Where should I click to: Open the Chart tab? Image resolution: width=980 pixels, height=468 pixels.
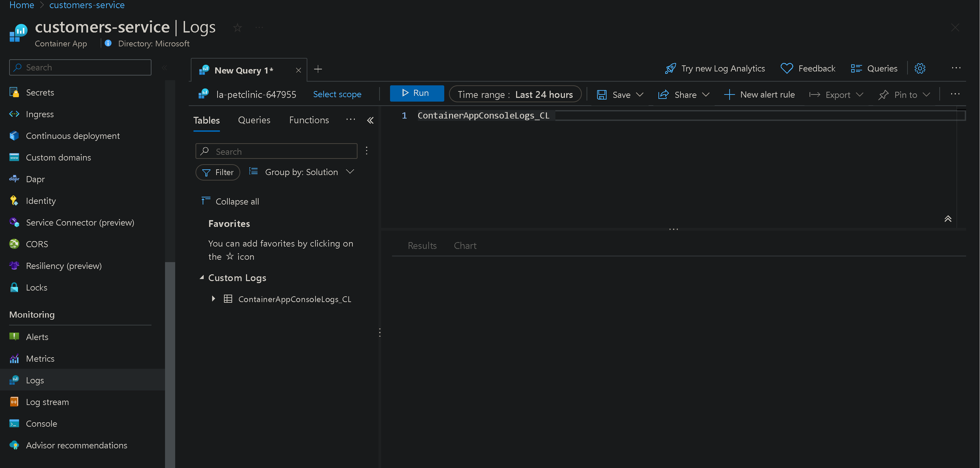click(x=465, y=246)
